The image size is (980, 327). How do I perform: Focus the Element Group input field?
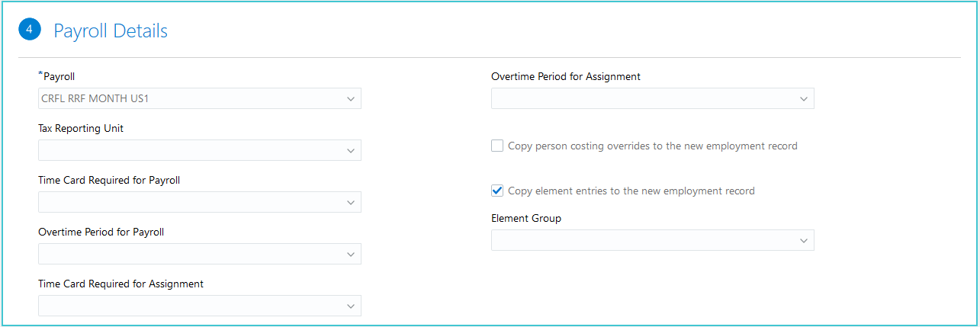[641, 241]
